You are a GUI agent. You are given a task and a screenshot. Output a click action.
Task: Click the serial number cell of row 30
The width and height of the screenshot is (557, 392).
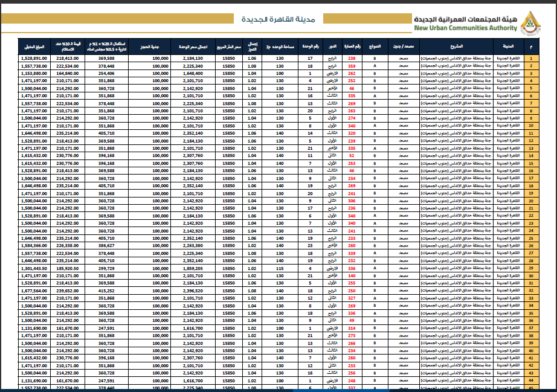[x=531, y=276]
